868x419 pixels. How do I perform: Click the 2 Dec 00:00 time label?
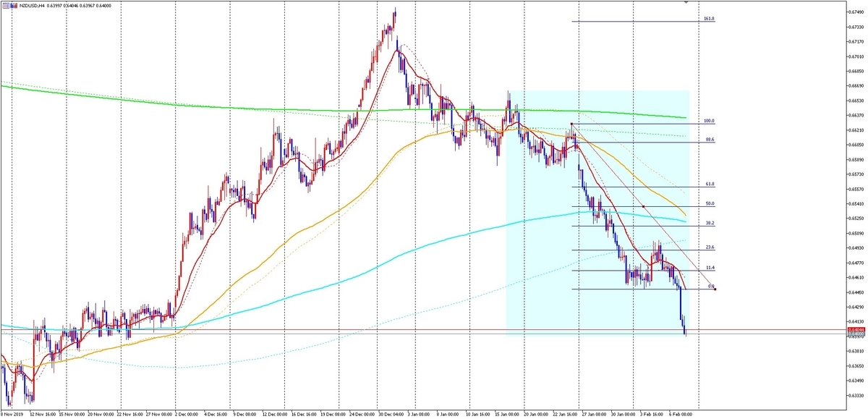187,415
